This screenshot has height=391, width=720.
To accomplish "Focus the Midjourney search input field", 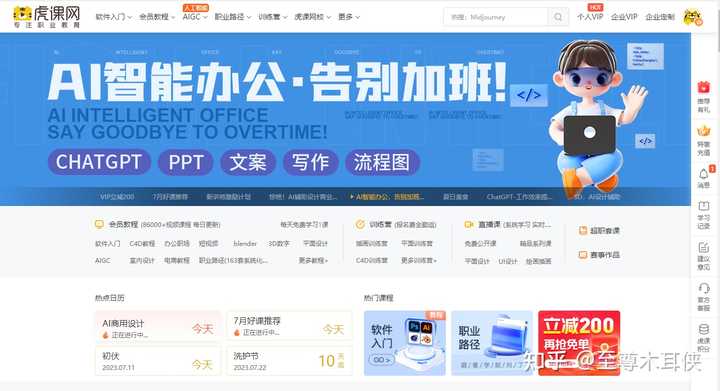I will (496, 17).
